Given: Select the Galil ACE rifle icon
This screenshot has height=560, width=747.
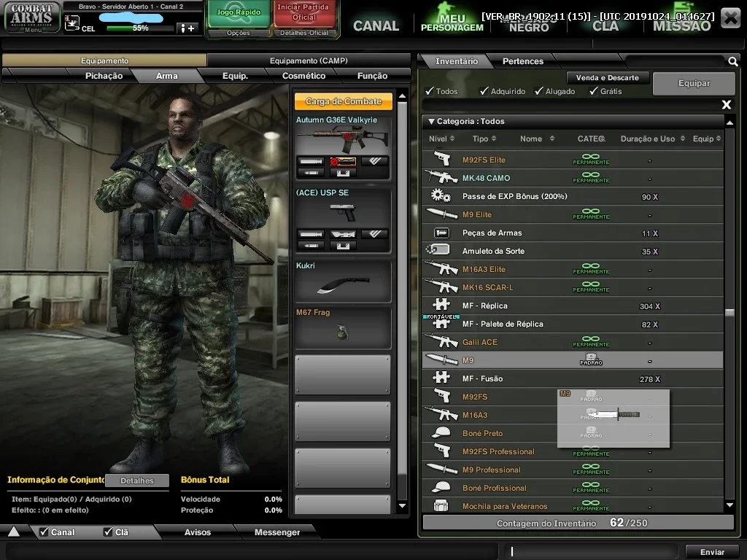Looking at the screenshot, I should click(441, 341).
